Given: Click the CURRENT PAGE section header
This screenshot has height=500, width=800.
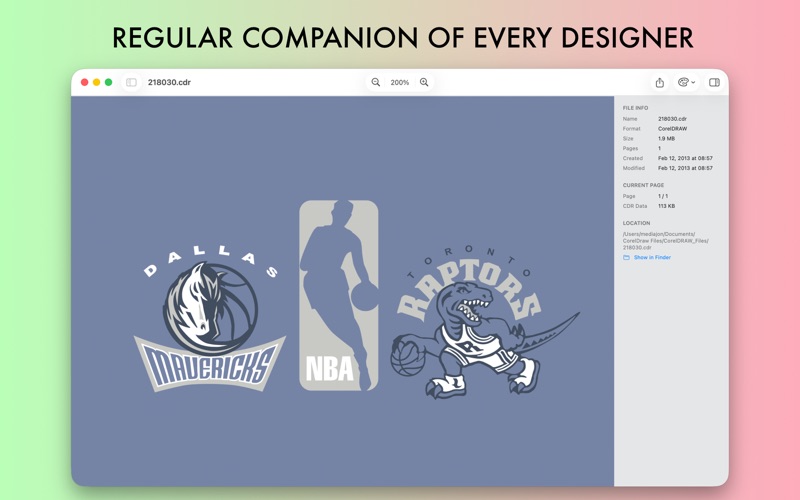Looking at the screenshot, I should (643, 185).
